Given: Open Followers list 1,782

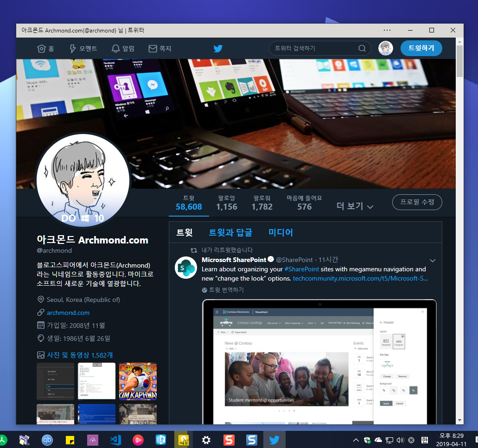Looking at the screenshot, I should click(262, 203).
